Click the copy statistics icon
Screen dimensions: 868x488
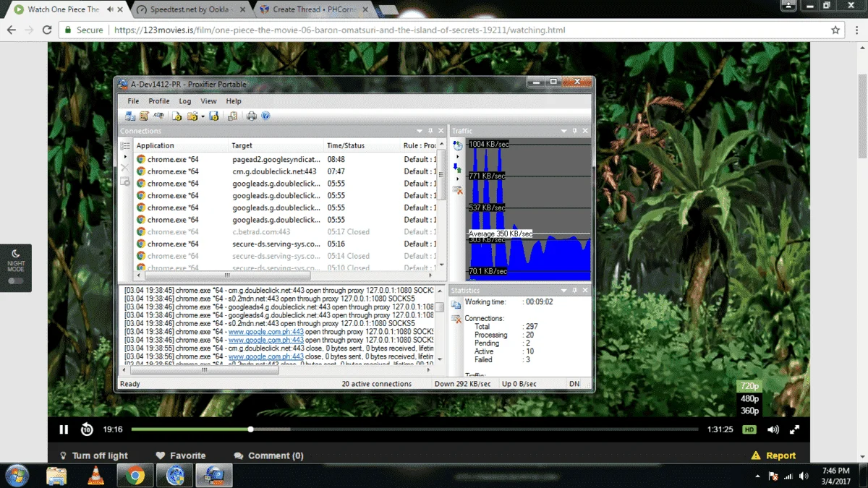pos(456,305)
